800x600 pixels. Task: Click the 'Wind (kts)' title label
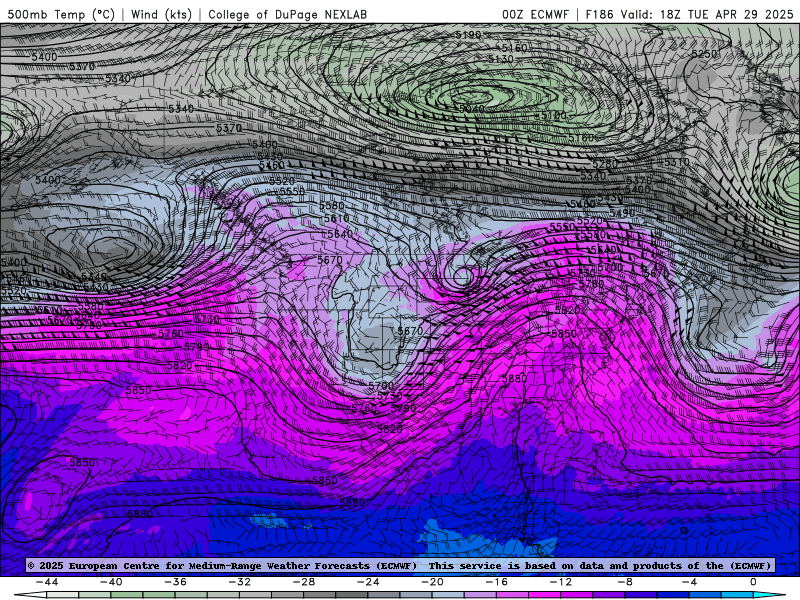161,14
